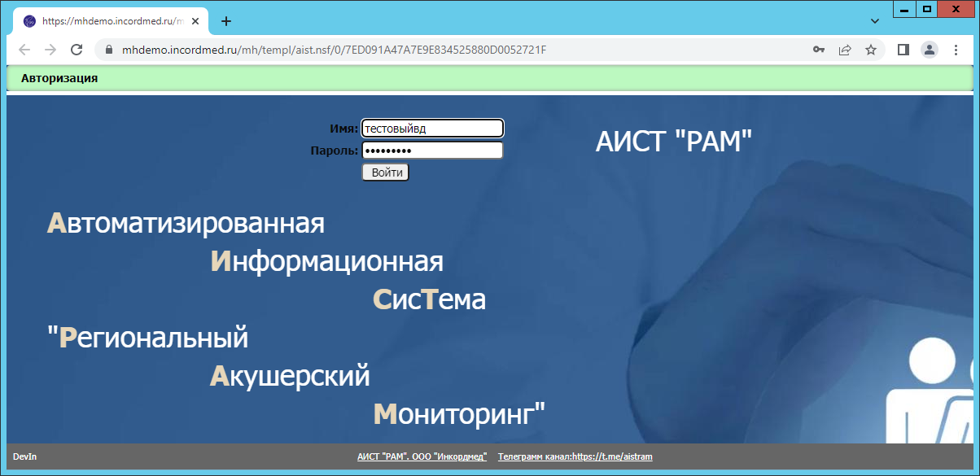Image resolution: width=980 pixels, height=476 pixels.
Task: Click the Имя: field label
Action: 344,129
